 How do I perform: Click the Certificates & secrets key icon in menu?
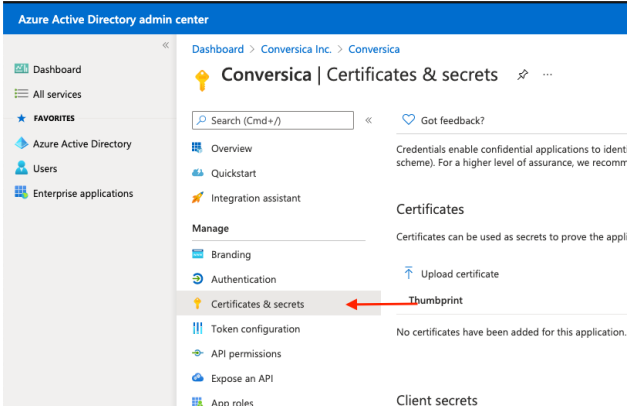click(197, 304)
